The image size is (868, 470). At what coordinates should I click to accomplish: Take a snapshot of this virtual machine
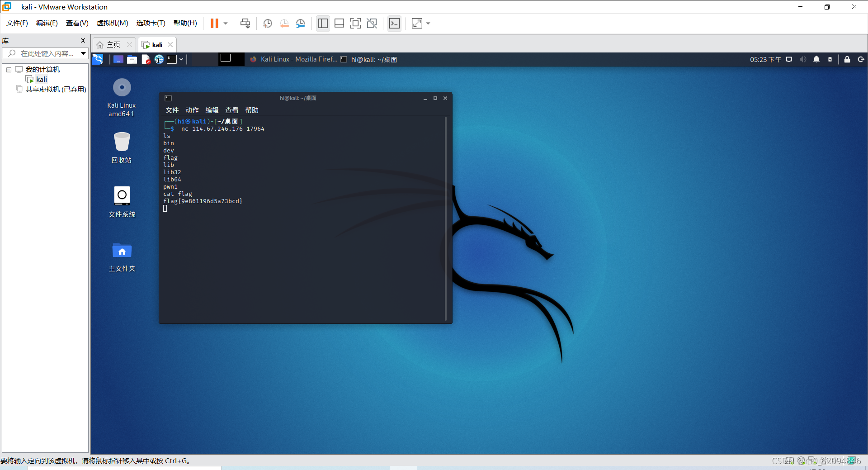coord(268,23)
